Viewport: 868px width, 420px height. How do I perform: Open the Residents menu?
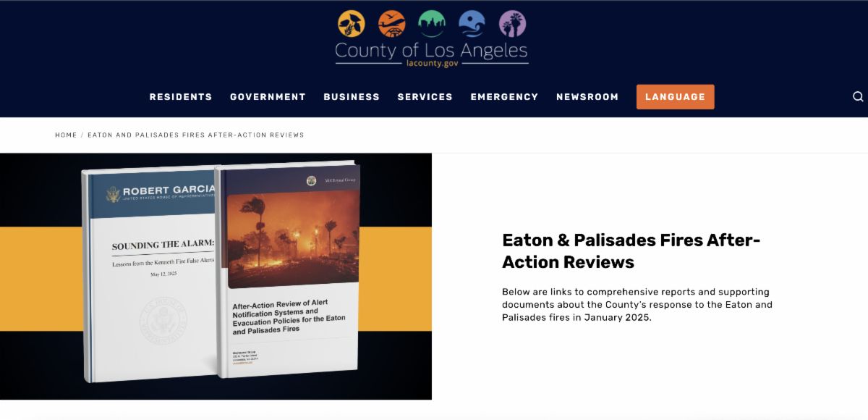pyautogui.click(x=181, y=97)
